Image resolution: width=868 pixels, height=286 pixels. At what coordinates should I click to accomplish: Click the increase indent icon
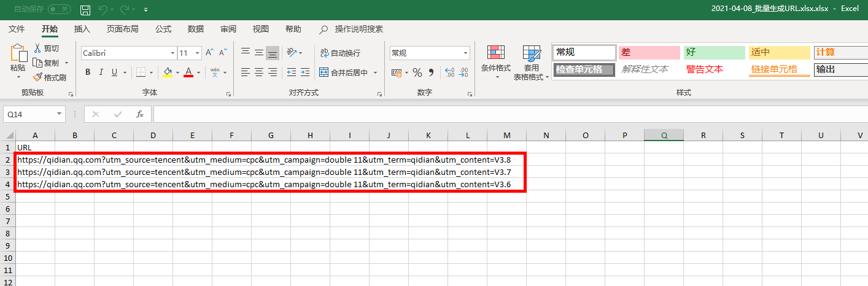click(304, 72)
